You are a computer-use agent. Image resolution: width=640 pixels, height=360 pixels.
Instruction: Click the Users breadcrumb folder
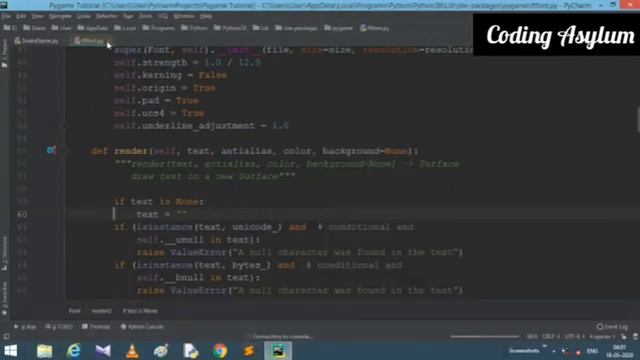tap(35, 28)
